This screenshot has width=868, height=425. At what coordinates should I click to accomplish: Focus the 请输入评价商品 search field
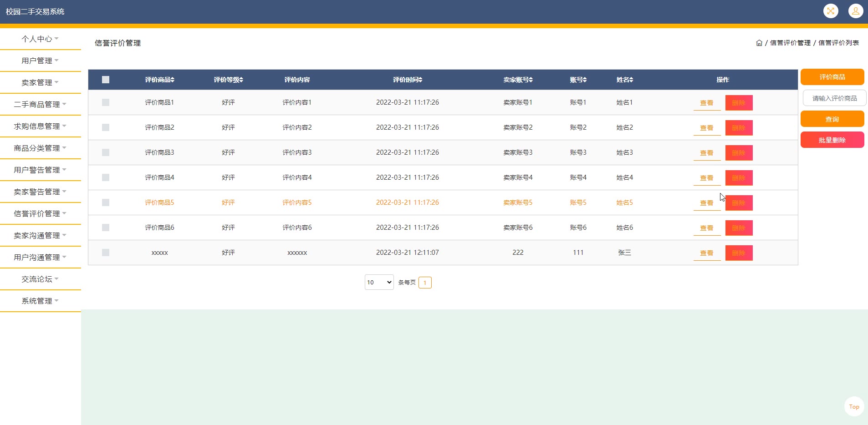[834, 98]
